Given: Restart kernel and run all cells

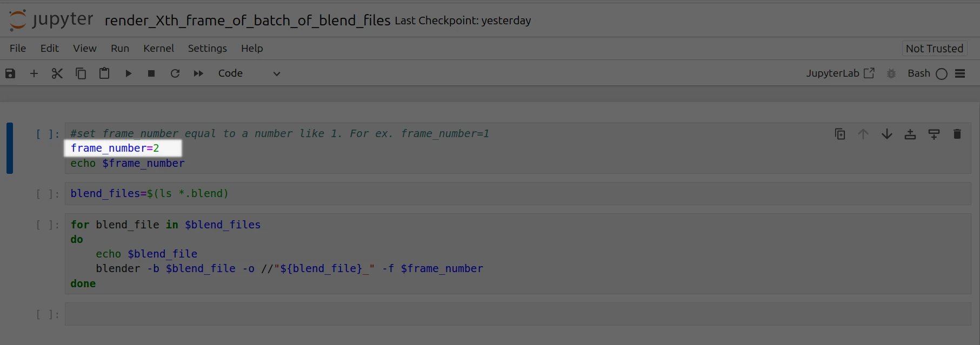Looking at the screenshot, I should (198, 73).
